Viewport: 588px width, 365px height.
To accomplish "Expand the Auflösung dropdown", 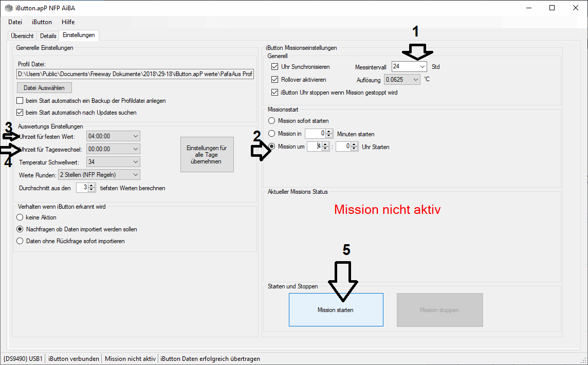I will [415, 80].
